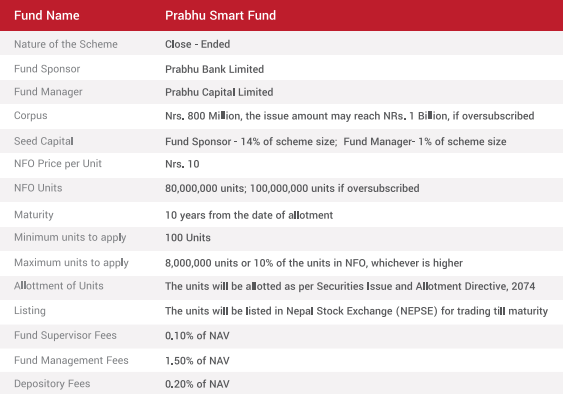
Task: Click the Nature of the Scheme label
Action: click(66, 44)
